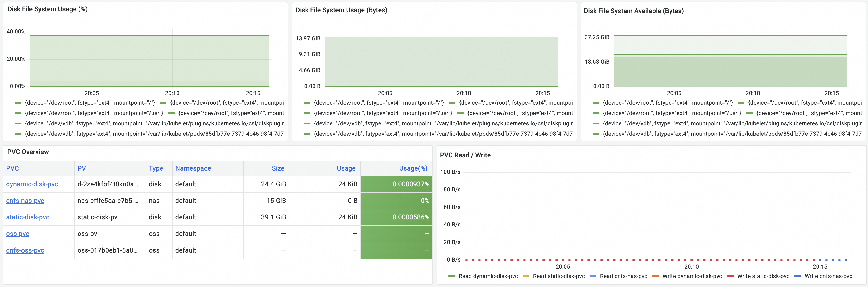This screenshot has height=287, width=868.
Task: Open the cnfs-oss-pvc link
Action: tap(25, 250)
